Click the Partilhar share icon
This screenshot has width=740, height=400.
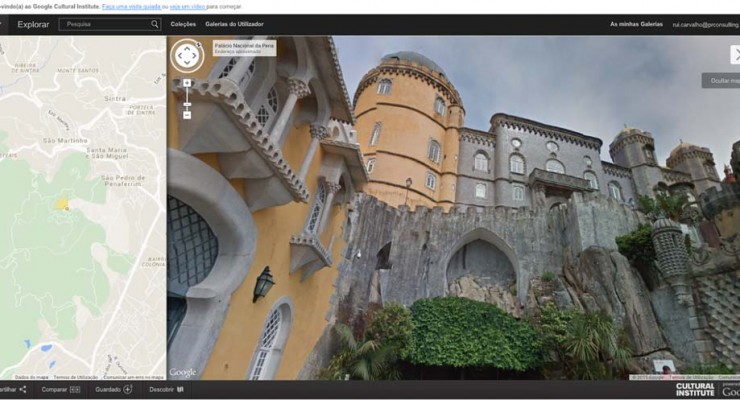point(23,390)
